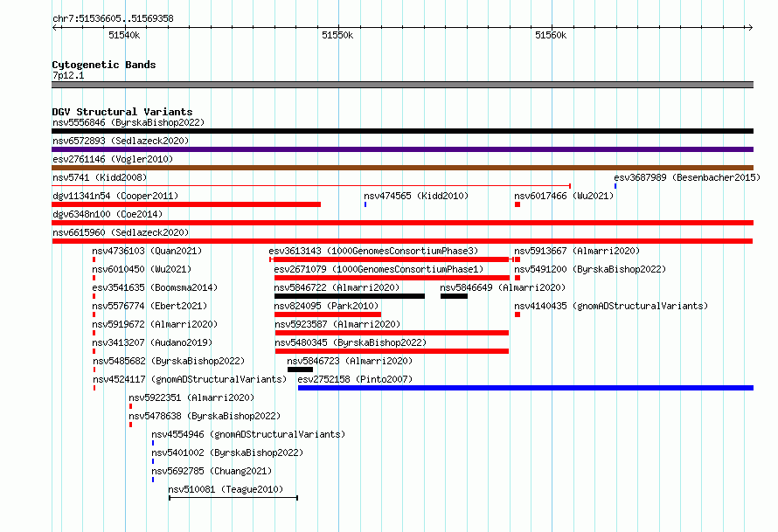Select the gray 7p12.1 cytogenetic band bar
This screenshot has width=778, height=532.
[x=402, y=85]
